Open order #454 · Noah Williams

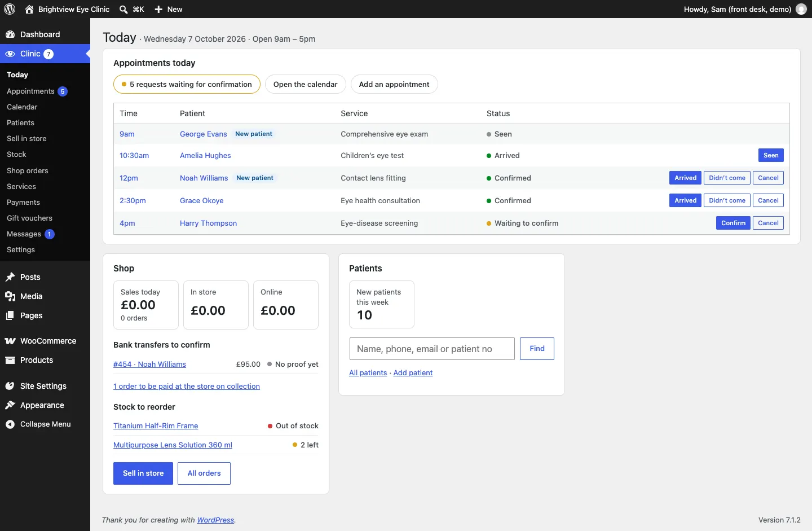pyautogui.click(x=149, y=364)
